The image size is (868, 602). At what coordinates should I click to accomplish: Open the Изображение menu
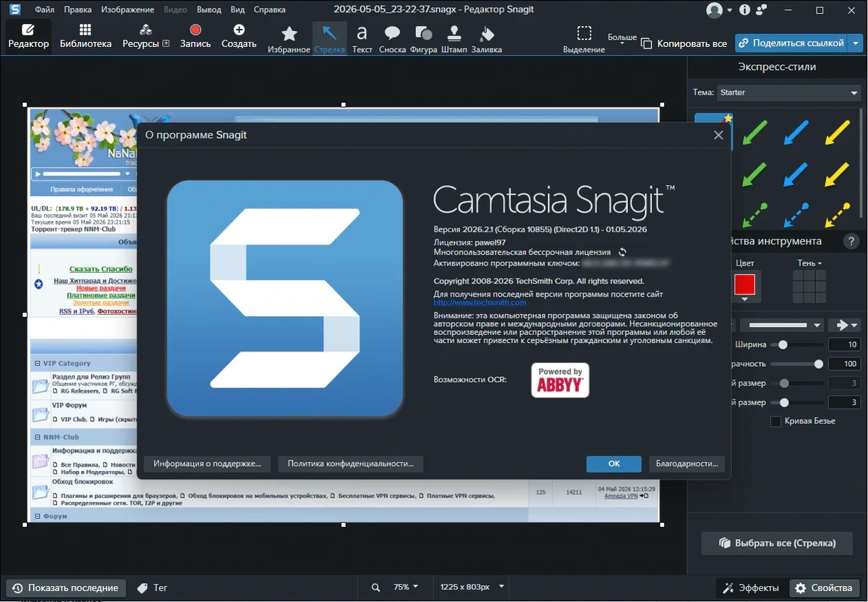coord(127,9)
